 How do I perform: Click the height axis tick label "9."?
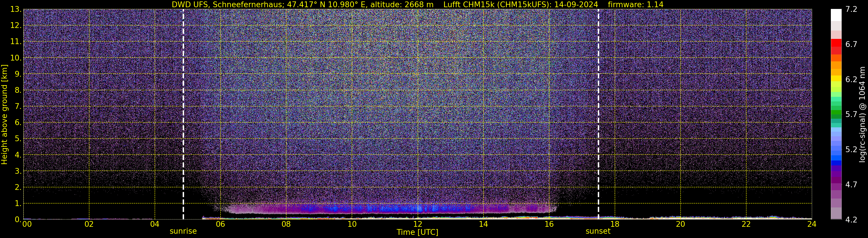[18, 74]
